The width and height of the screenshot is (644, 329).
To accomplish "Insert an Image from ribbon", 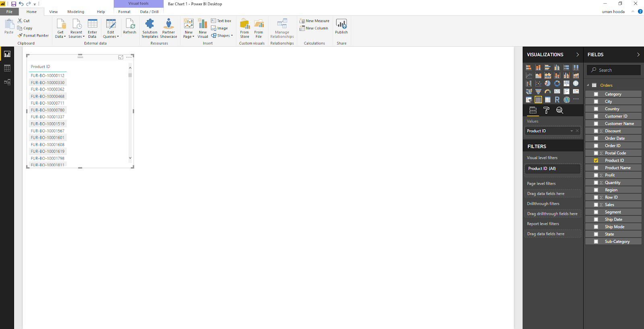I will pyautogui.click(x=219, y=28).
